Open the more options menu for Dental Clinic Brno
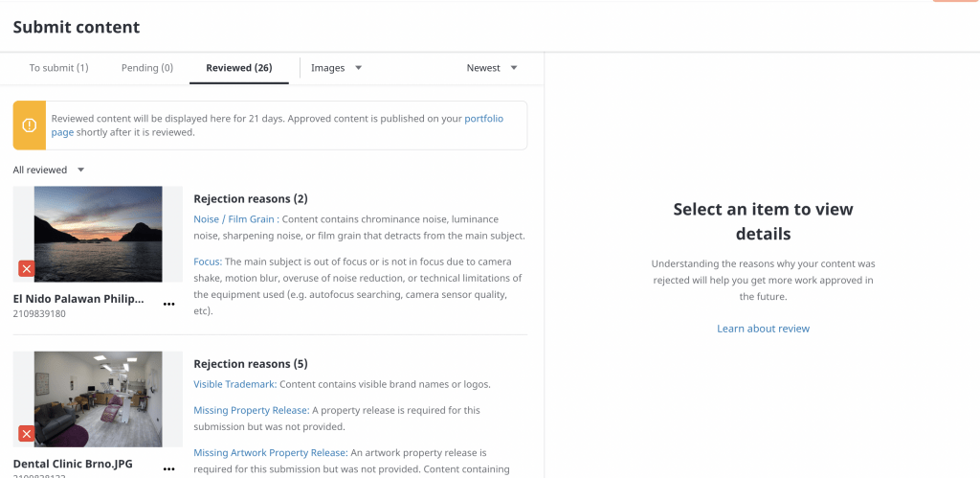Screen dimensions: 980x478 click(169, 468)
